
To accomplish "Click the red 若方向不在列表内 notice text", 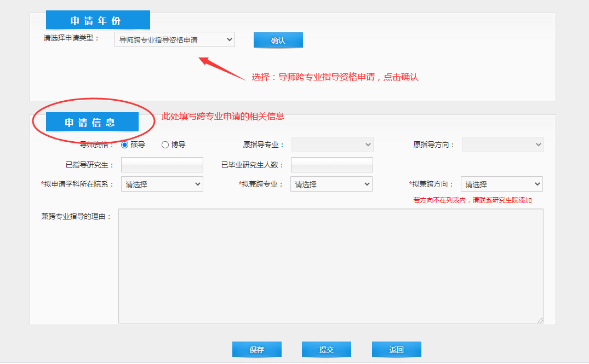I will 472,200.
